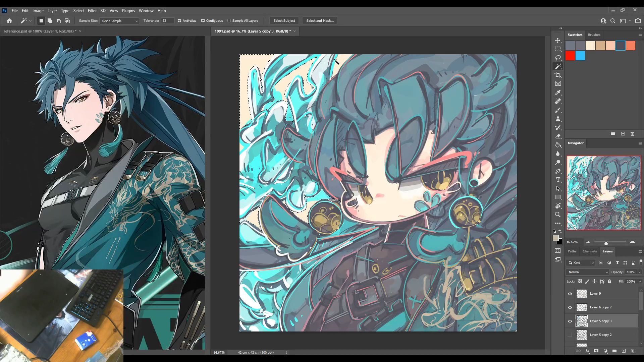Select the Crop tool
The width and height of the screenshot is (644, 362).
pyautogui.click(x=558, y=75)
